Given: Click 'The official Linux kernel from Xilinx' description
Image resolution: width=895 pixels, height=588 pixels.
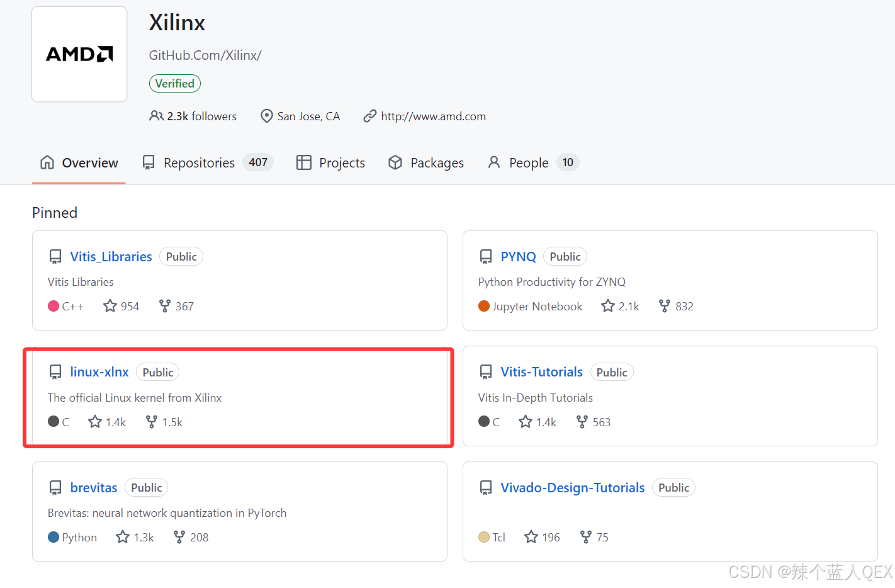Looking at the screenshot, I should 135,398.
